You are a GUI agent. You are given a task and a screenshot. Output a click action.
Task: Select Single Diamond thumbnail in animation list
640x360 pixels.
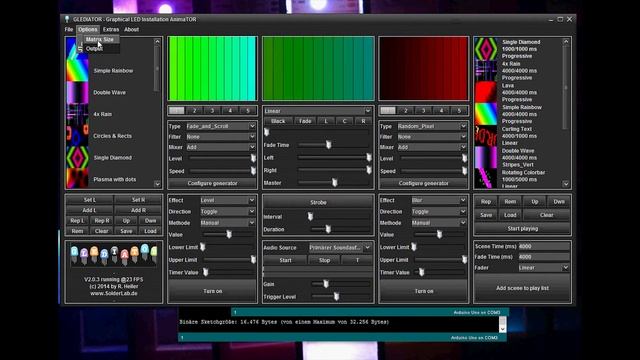[x=77, y=157]
